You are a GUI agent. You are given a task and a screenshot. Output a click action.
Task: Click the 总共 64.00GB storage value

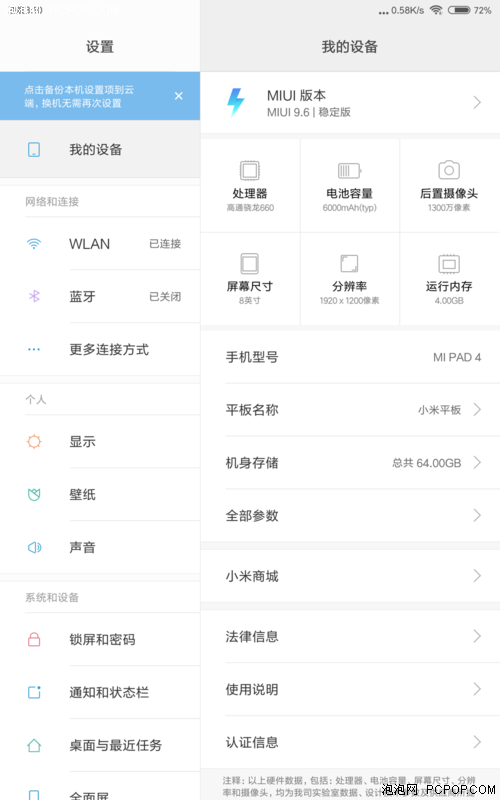(427, 463)
